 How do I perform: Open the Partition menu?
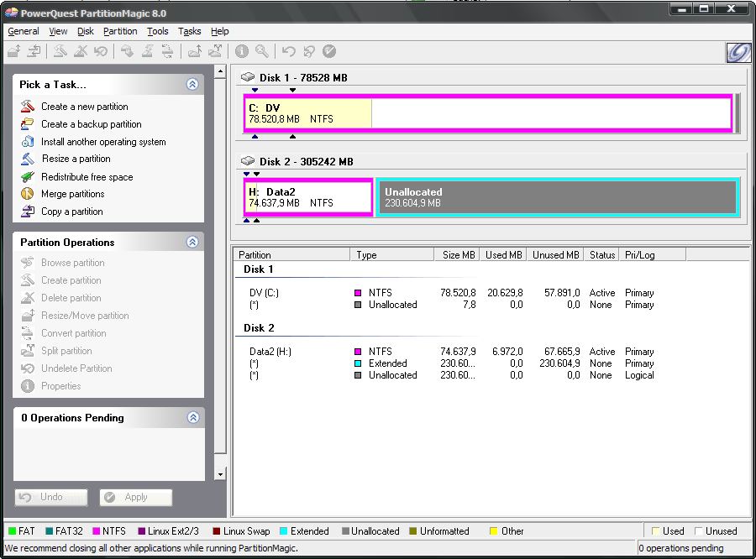tap(120, 31)
